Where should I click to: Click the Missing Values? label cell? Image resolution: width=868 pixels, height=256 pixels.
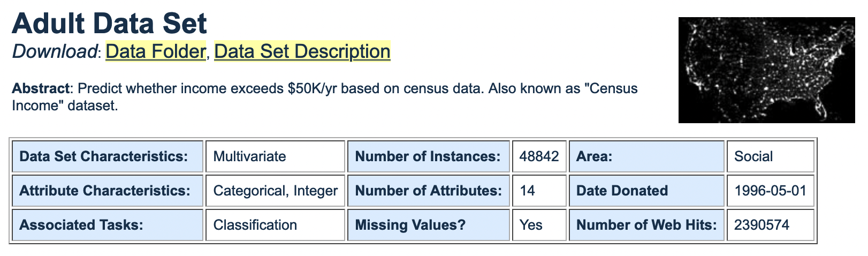point(428,225)
